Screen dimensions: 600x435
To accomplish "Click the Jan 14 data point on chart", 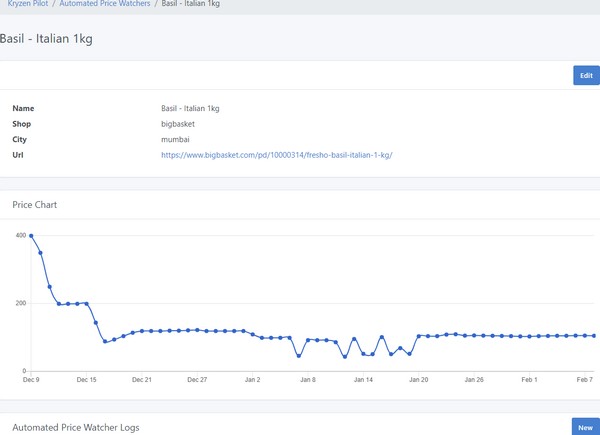I will pos(363,353).
